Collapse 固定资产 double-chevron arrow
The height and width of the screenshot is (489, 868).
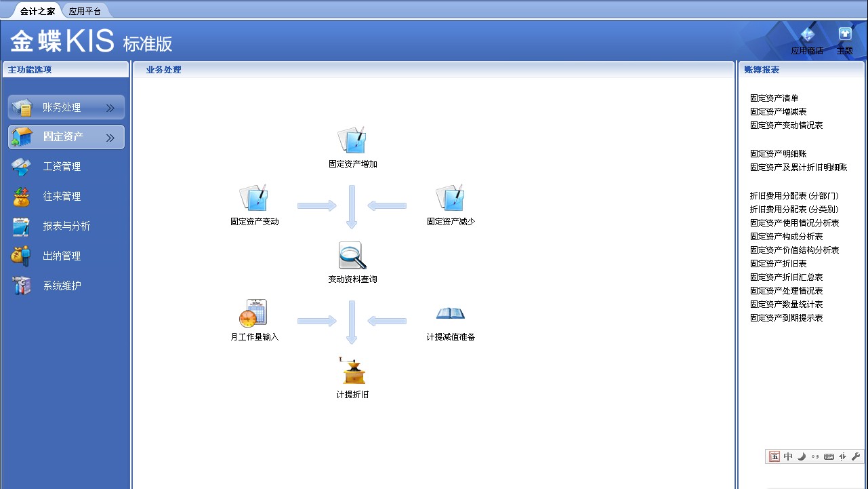coord(110,138)
